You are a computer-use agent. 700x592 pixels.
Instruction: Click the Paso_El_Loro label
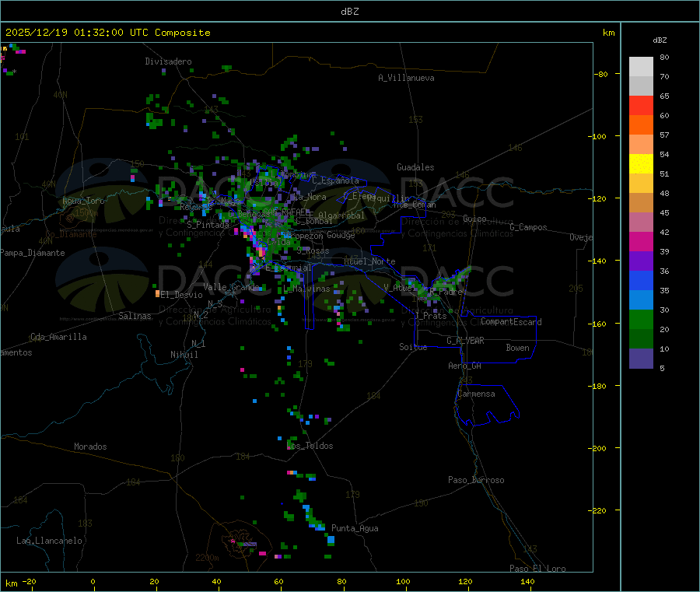pos(538,569)
